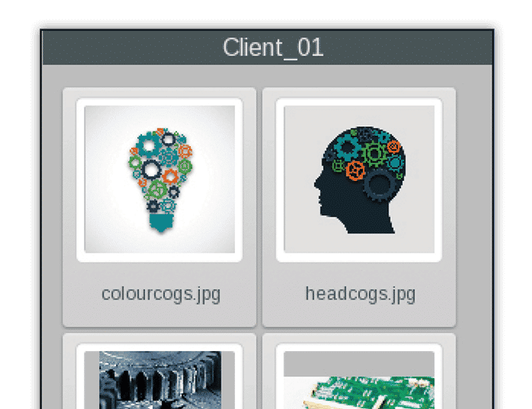Click the blank grey strip above circuit board
Screen dimensions: 532x409
[x=359, y=364]
